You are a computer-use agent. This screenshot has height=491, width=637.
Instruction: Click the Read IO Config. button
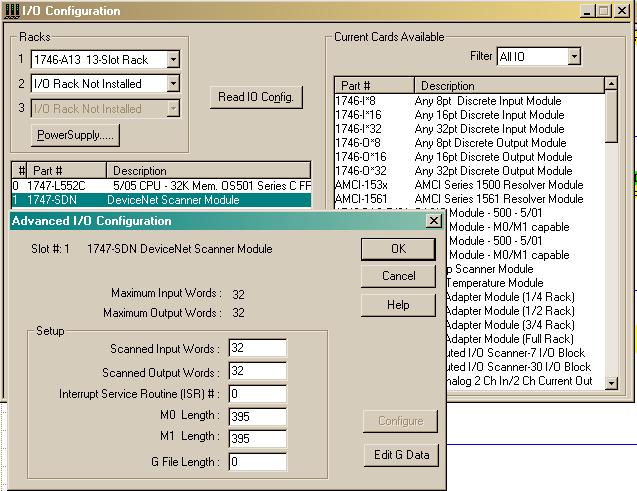tap(256, 97)
